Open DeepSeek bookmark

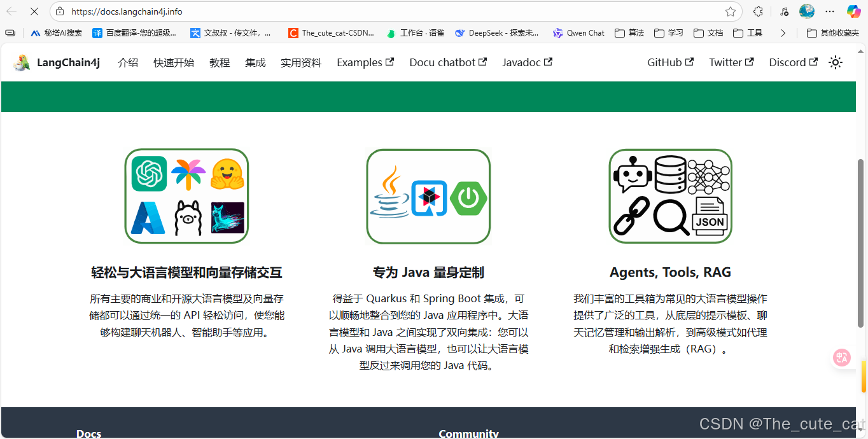coord(496,33)
